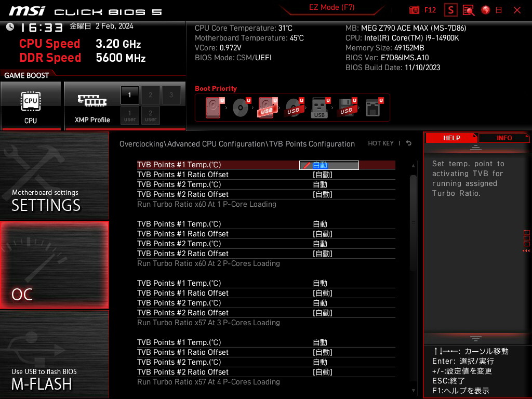532x399 pixels.
Task: Open TVB #2 Ratio Offset dropdown above x60 1 P-Core
Action: [x=322, y=194]
